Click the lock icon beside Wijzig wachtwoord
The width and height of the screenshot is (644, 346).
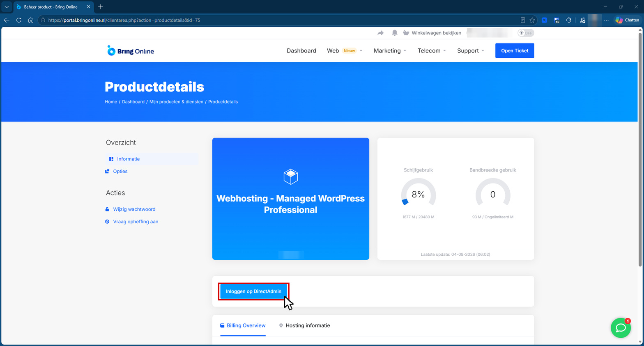coord(107,209)
